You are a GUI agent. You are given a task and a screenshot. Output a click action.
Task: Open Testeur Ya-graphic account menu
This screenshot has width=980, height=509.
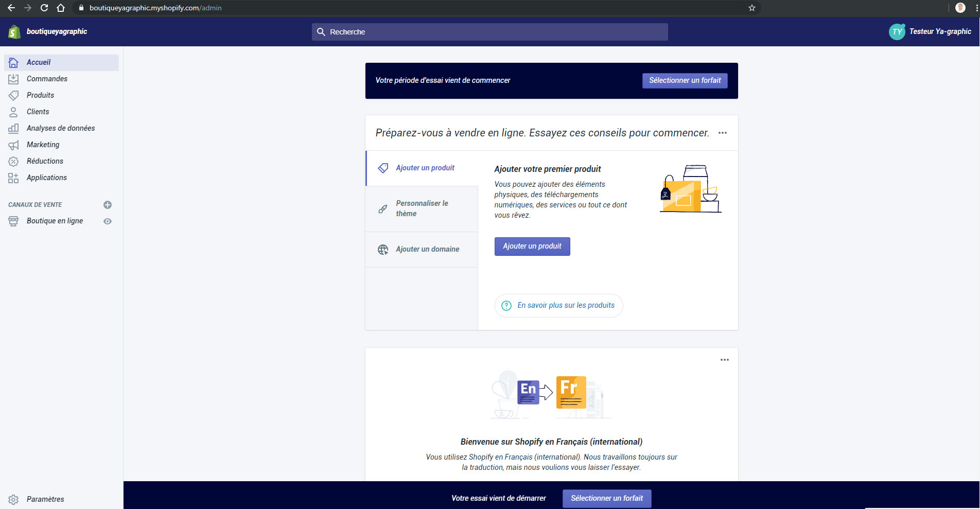click(x=930, y=31)
